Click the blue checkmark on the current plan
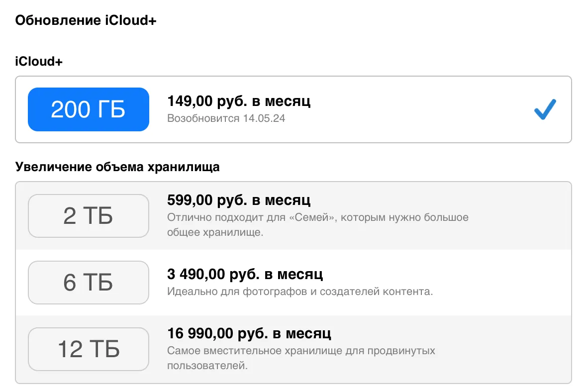 click(x=545, y=109)
